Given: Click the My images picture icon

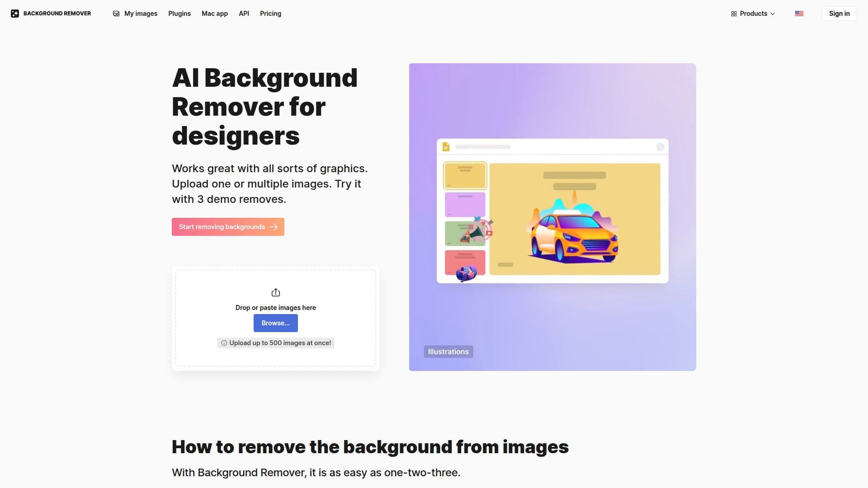Looking at the screenshot, I should click(x=116, y=14).
